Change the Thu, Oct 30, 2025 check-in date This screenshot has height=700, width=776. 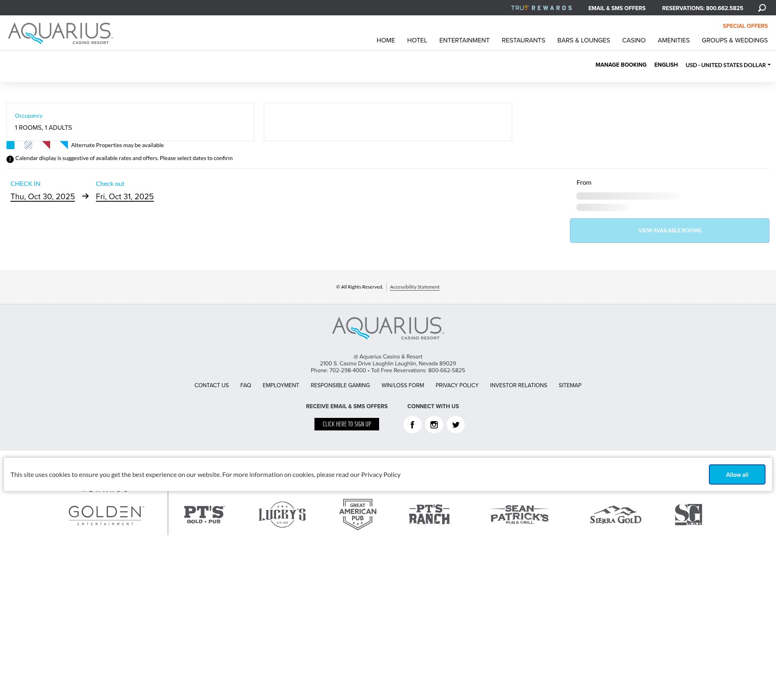[42, 196]
